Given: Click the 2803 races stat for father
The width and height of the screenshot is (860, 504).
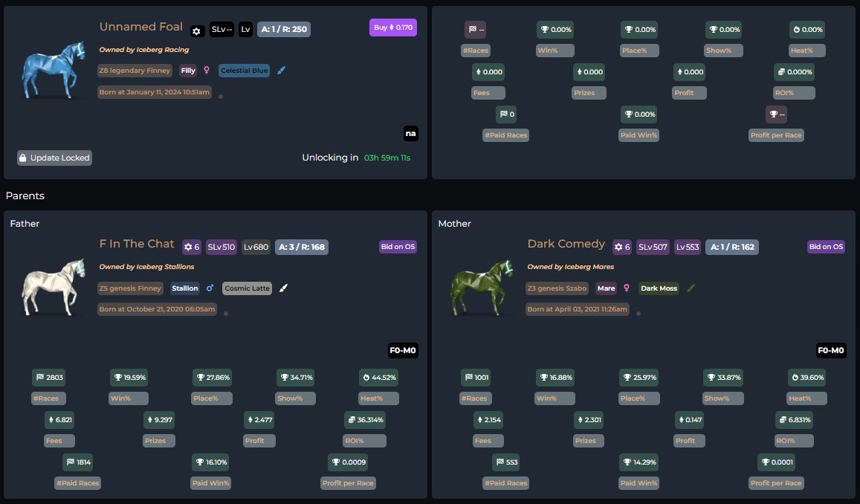Looking at the screenshot, I should point(49,378).
